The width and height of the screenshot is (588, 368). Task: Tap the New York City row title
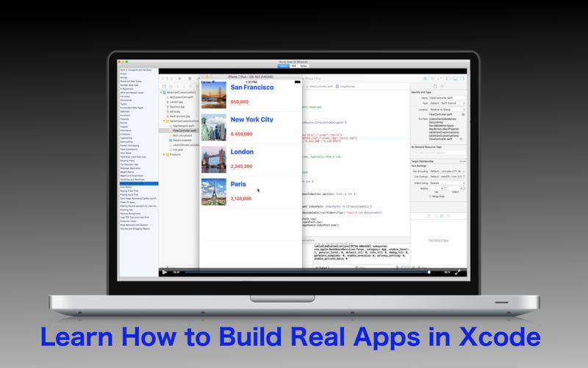251,119
